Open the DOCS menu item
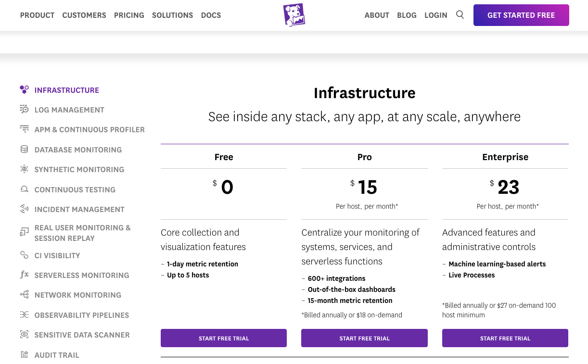Viewport: 588px width, 364px height. pos(211,15)
